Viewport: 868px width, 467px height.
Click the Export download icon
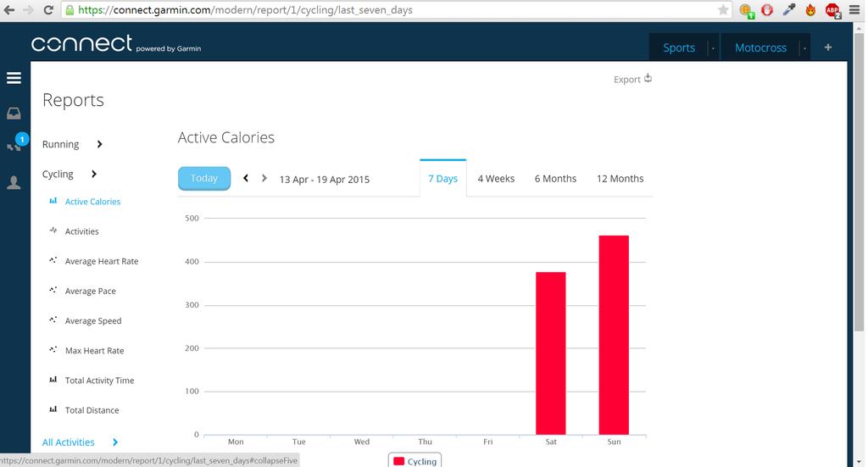pyautogui.click(x=648, y=79)
